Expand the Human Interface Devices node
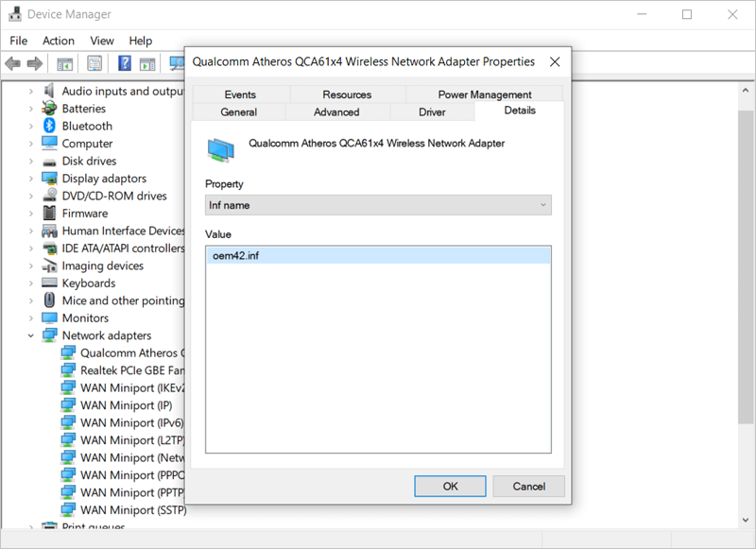The image size is (756, 549). [30, 231]
